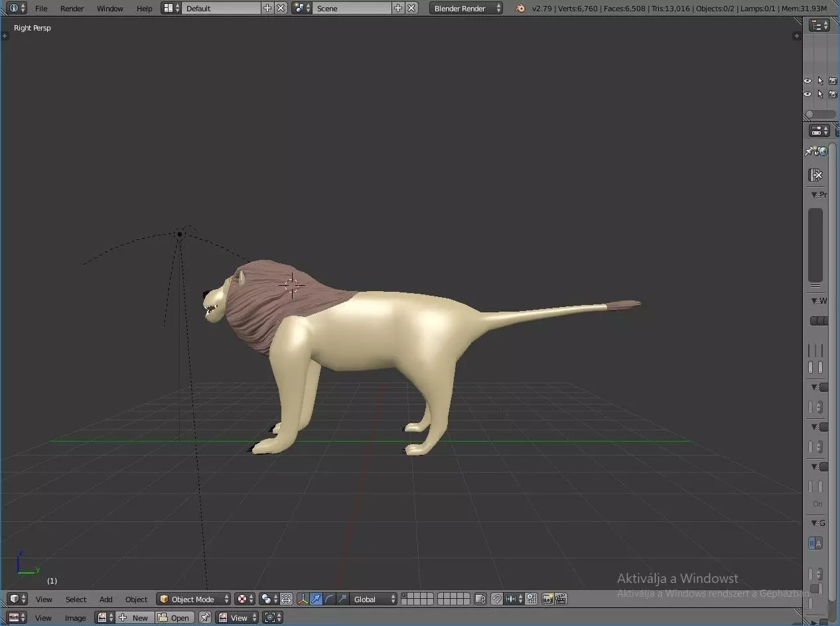This screenshot has width=840, height=626.
Task: Toggle manipulate center points option
Action: click(x=286, y=599)
